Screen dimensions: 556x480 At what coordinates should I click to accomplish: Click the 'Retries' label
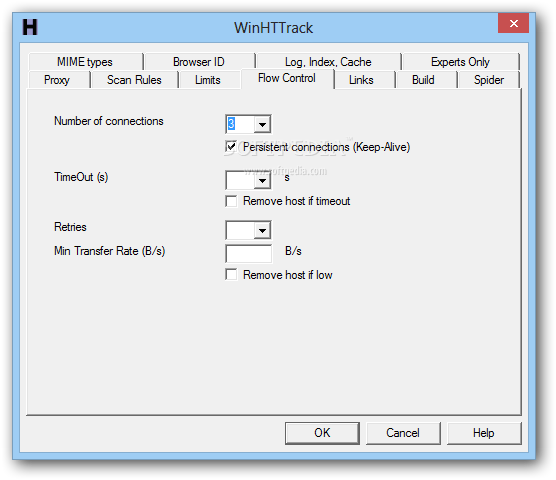click(x=70, y=227)
